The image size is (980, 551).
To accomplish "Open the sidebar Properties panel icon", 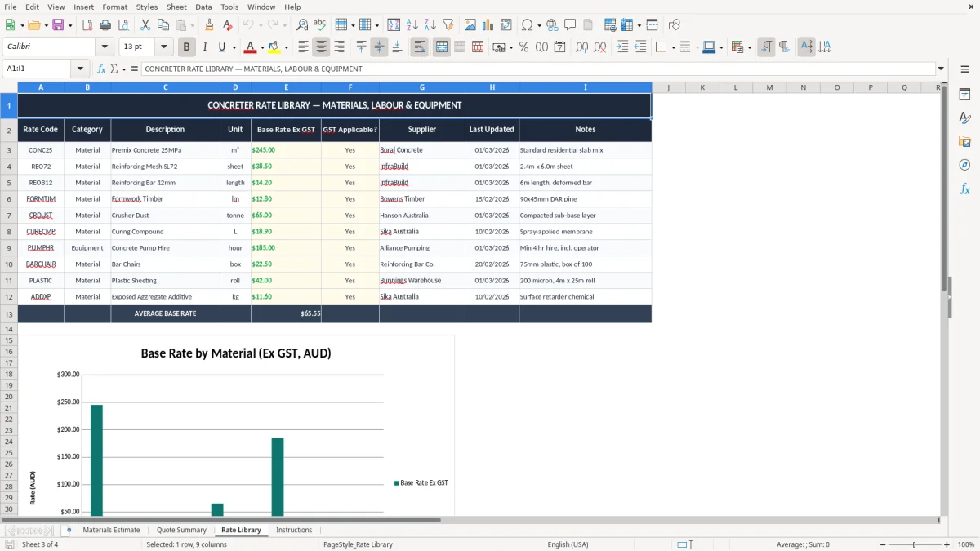I will click(964, 94).
